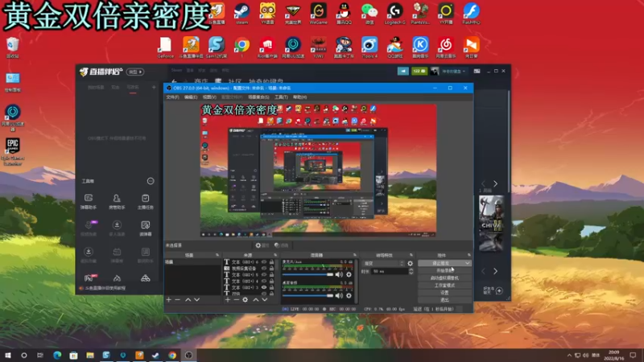This screenshot has width=644, height=362.
Task: Open the Steam desktop shortcut
Action: (242, 13)
